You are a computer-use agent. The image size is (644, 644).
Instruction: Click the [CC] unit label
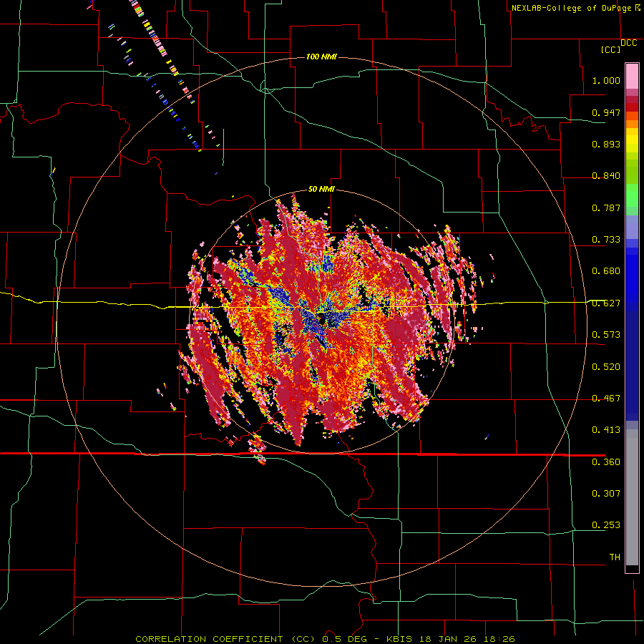pyautogui.click(x=611, y=49)
